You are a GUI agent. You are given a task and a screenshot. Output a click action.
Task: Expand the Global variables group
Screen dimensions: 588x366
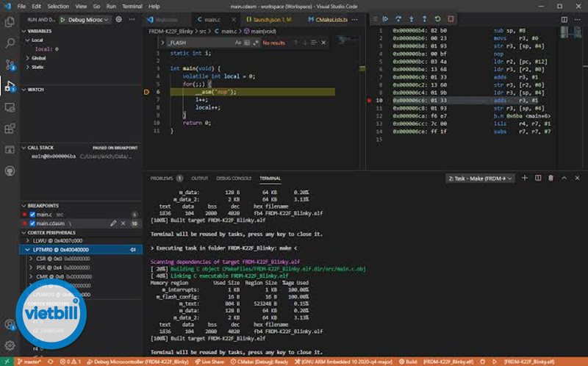tap(28, 58)
